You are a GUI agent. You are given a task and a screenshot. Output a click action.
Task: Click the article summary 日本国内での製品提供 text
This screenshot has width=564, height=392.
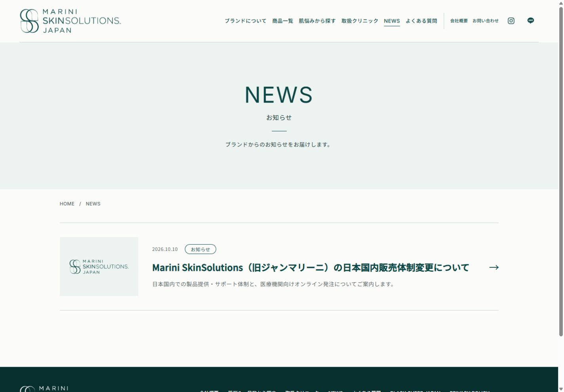[274, 284]
